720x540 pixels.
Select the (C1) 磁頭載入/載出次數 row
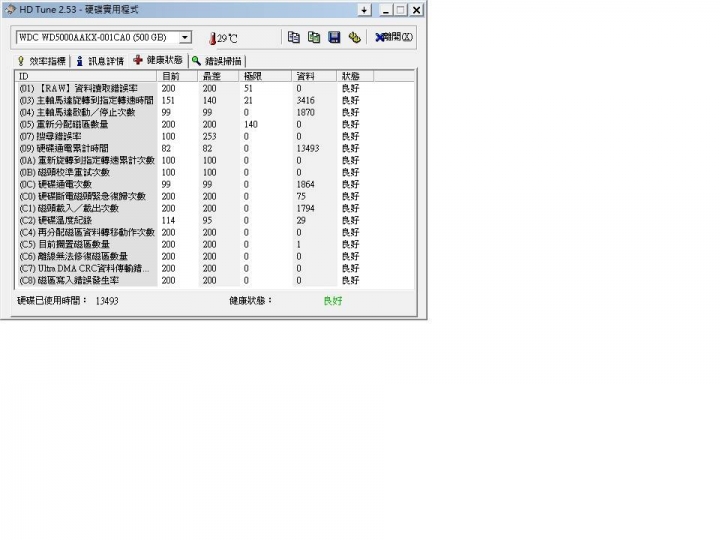215,208
